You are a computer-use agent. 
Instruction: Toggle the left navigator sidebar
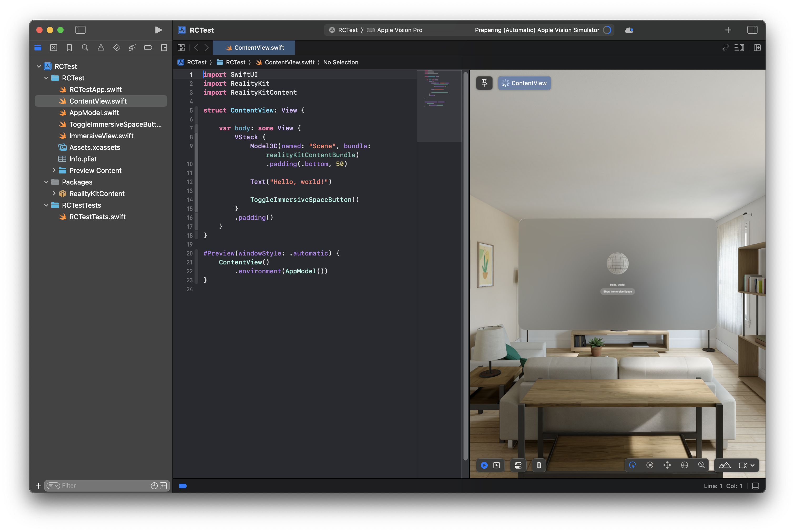[80, 30]
